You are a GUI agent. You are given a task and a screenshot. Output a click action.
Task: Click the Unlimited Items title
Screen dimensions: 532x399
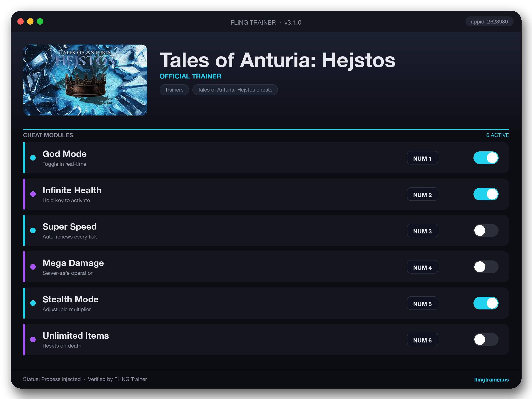click(76, 336)
